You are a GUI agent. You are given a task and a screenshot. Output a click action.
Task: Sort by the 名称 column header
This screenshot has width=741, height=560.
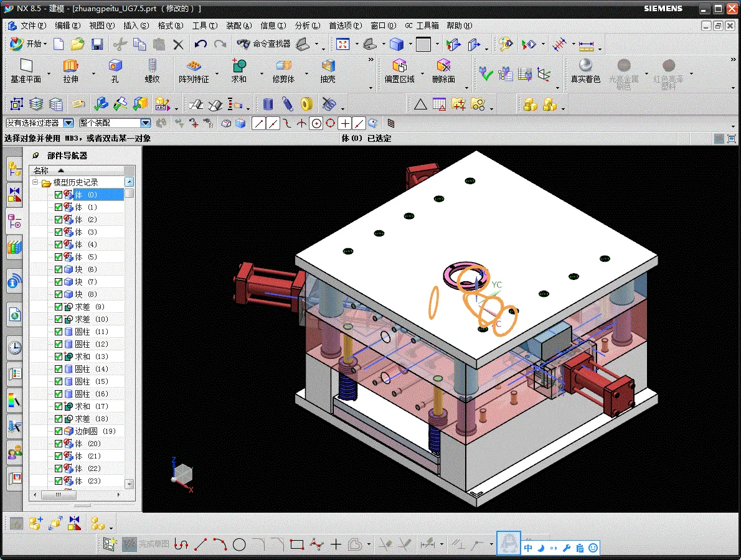(x=77, y=170)
